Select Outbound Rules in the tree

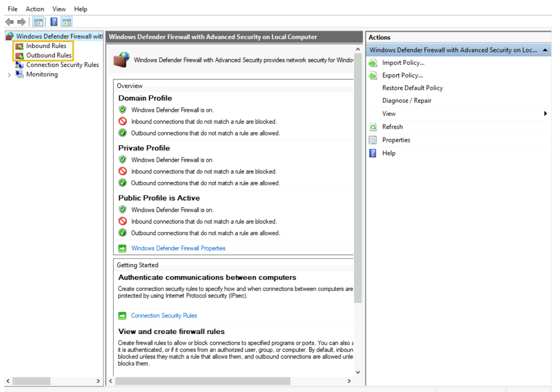[x=49, y=55]
